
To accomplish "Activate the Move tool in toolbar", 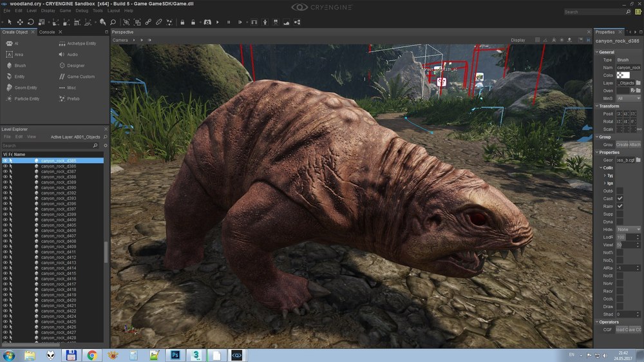I will (x=20, y=22).
